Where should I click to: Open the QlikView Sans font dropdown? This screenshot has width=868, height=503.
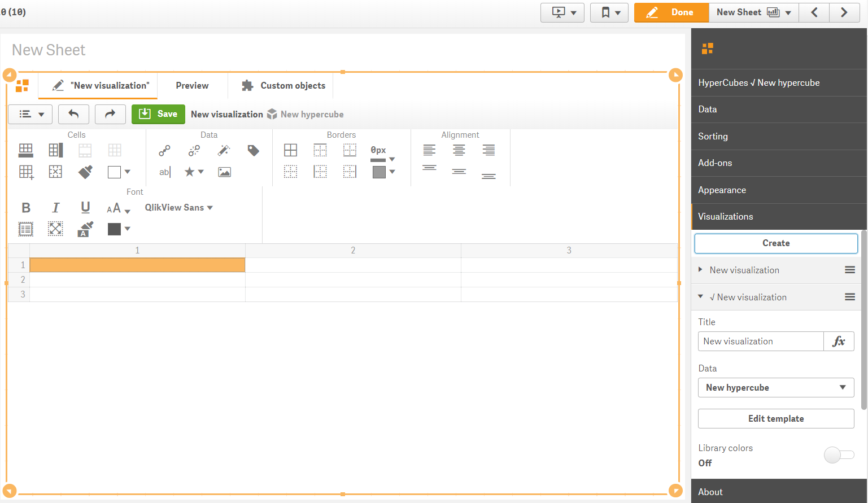coord(179,208)
